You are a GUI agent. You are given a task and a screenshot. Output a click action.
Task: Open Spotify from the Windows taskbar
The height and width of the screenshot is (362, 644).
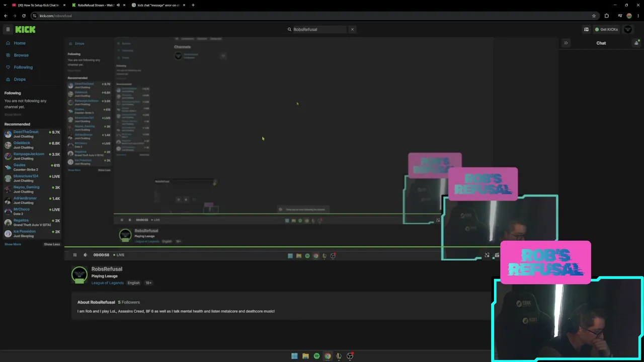pyautogui.click(x=316, y=356)
